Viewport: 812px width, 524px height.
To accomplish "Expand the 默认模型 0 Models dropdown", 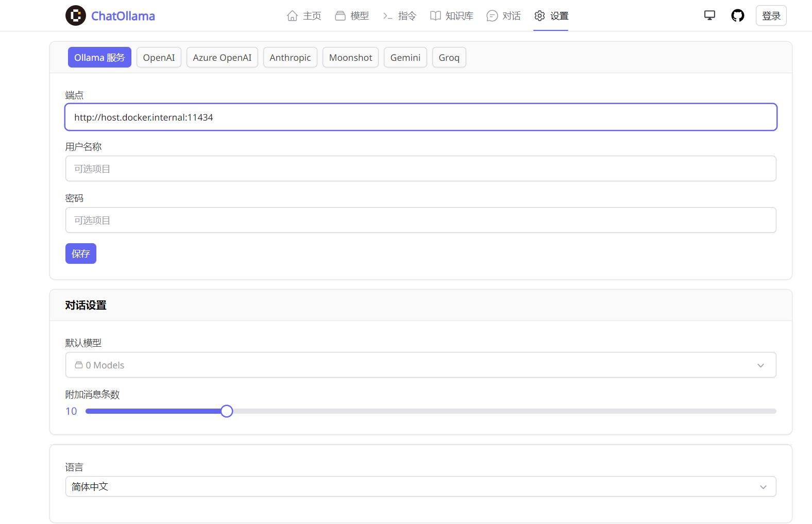I will [x=420, y=365].
